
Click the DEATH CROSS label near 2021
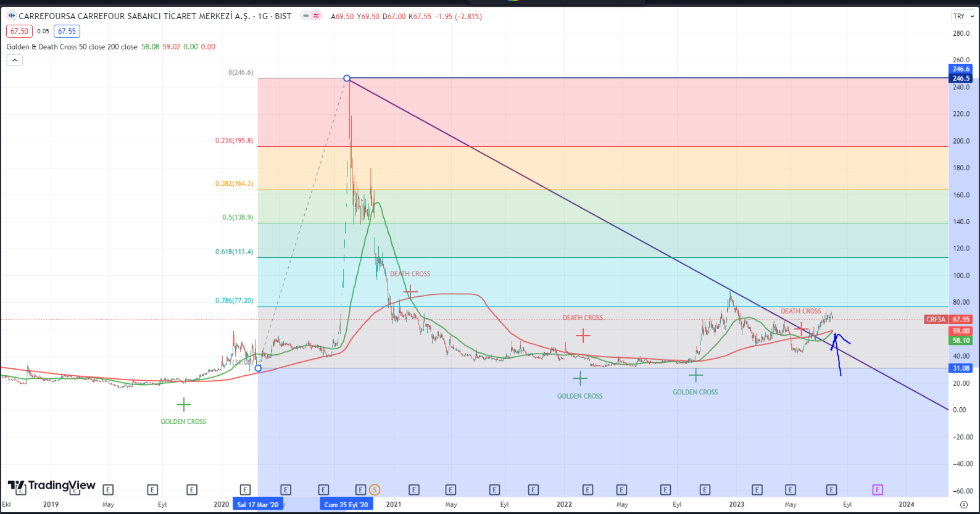410,274
